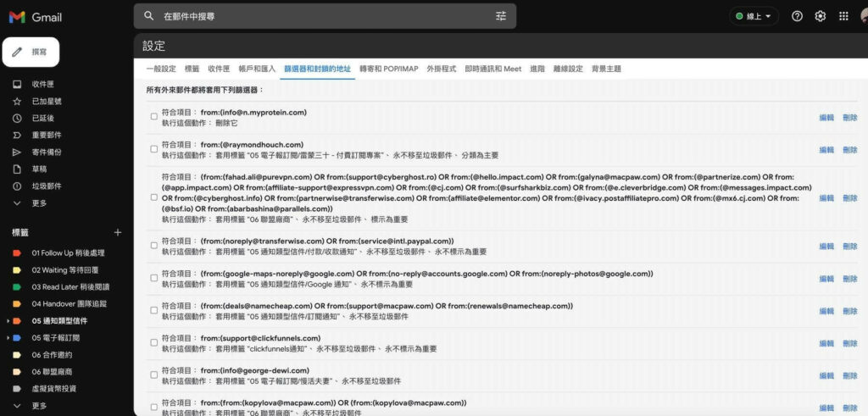
Task: Delete the google-maps-noreply filter
Action: (849, 279)
